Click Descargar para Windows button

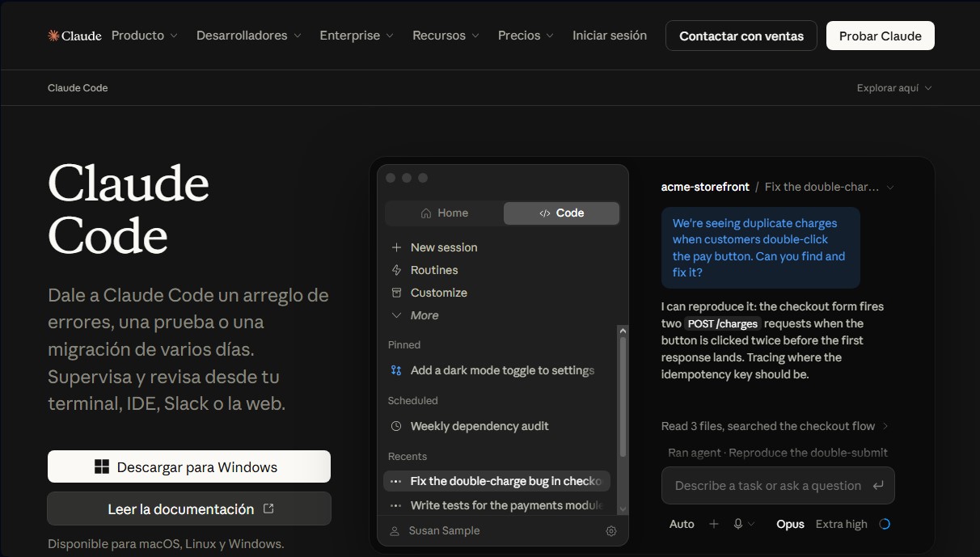coord(189,466)
